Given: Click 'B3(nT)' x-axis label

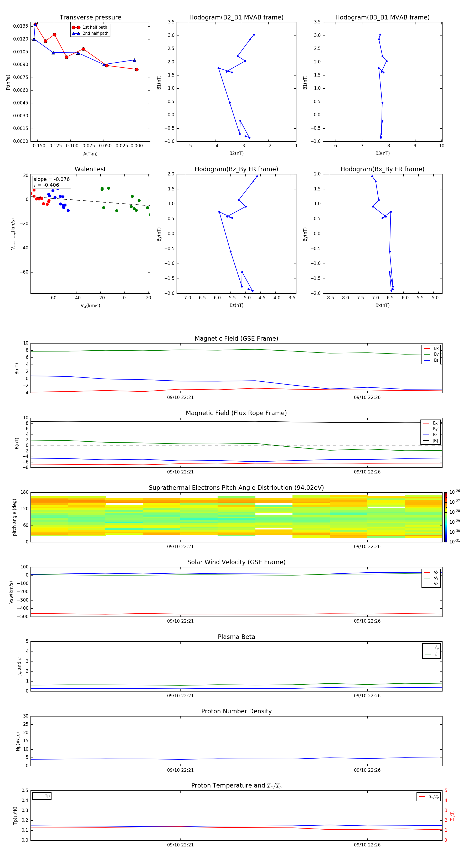Looking at the screenshot, I should pyautogui.click(x=382, y=153).
